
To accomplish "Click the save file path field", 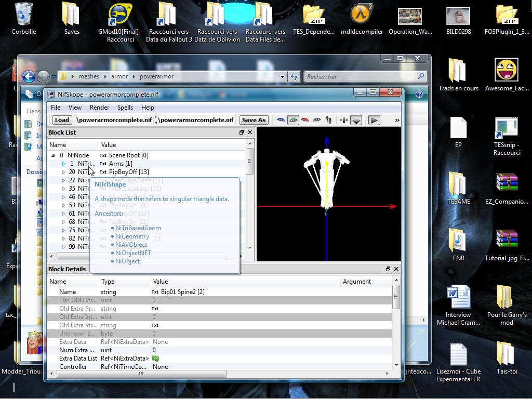I will coord(196,120).
